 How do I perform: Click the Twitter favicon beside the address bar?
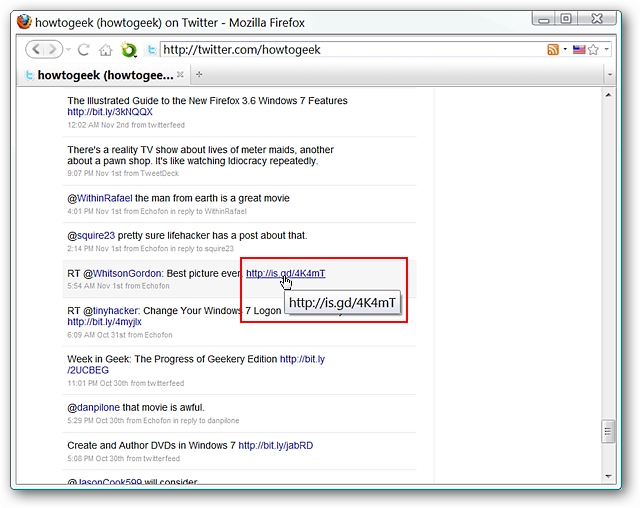(x=151, y=50)
